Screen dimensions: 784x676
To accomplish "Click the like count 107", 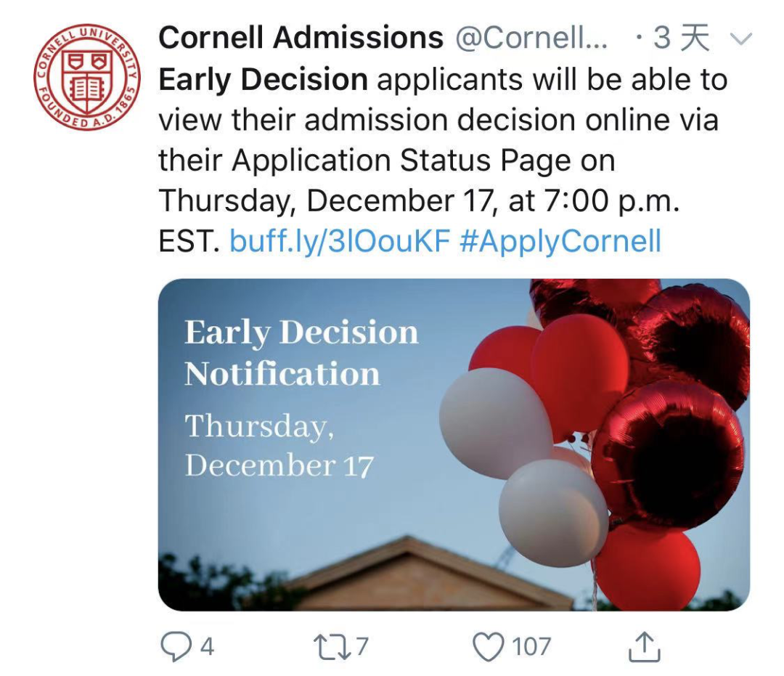I will (531, 646).
